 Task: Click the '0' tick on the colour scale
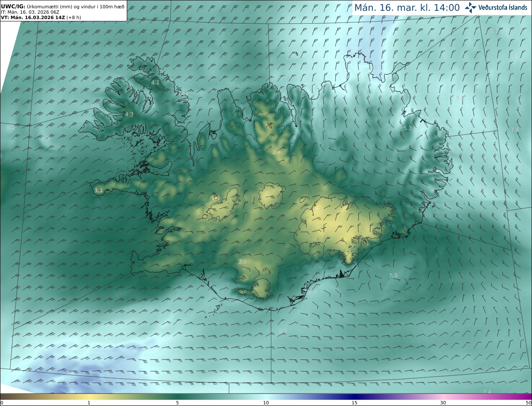pyautogui.click(x=2, y=403)
